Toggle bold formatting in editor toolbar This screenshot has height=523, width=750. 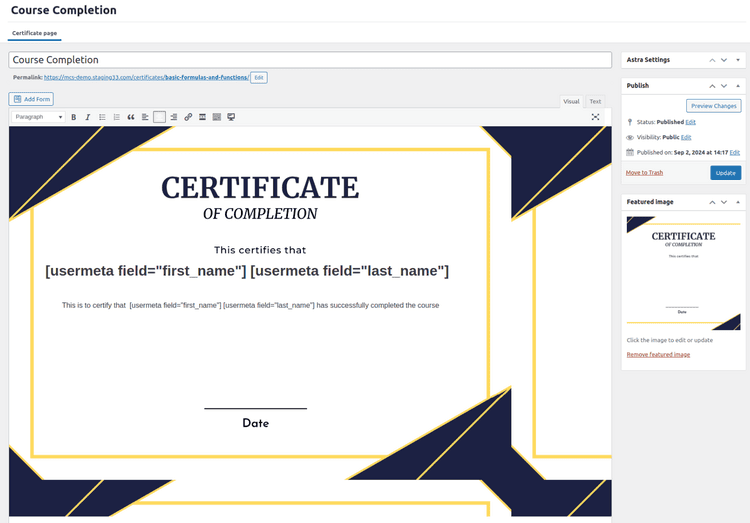click(x=73, y=117)
